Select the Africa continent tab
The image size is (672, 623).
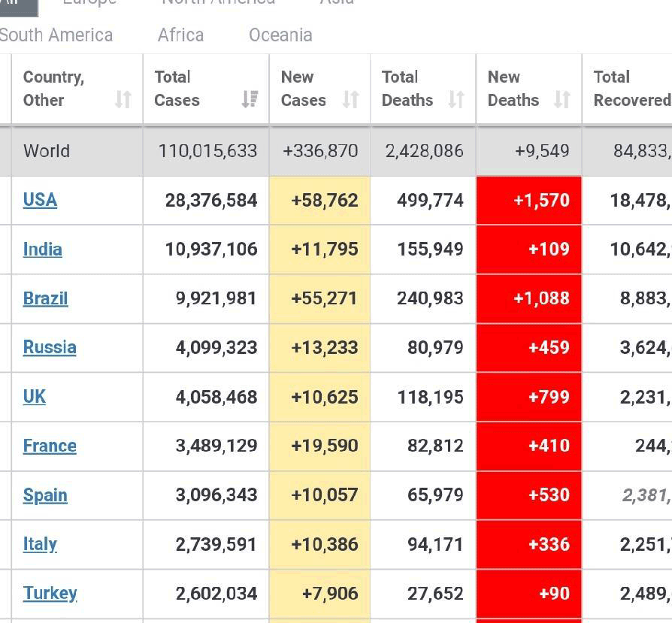coord(180,35)
